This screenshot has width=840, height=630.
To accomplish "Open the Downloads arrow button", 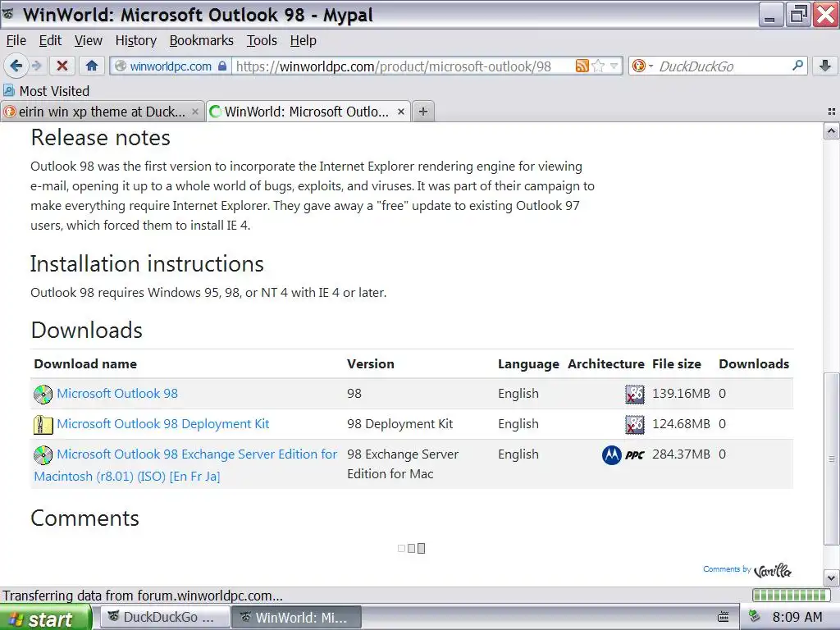I will click(x=825, y=66).
